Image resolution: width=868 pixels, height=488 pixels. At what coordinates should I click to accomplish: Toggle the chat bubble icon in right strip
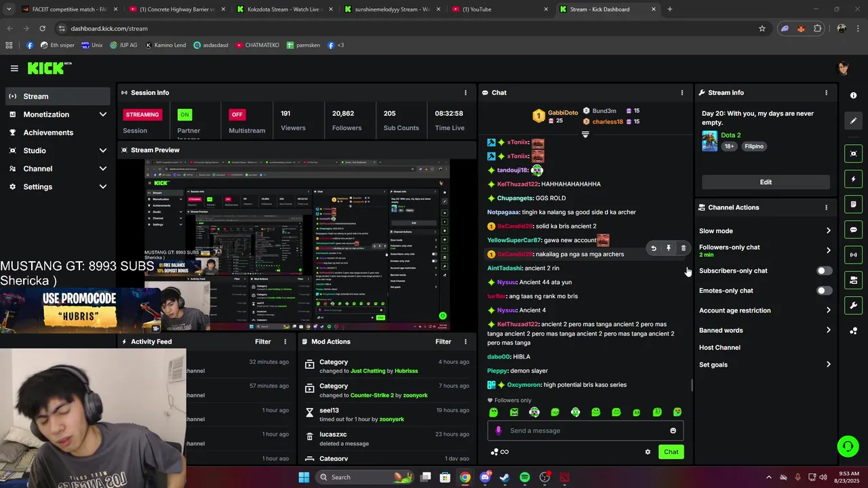click(854, 230)
